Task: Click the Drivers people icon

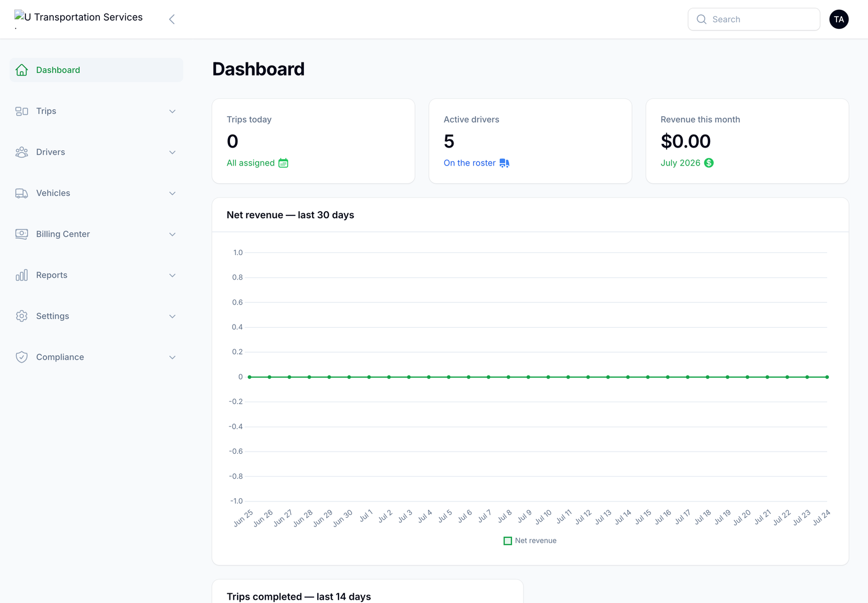Action: point(22,152)
